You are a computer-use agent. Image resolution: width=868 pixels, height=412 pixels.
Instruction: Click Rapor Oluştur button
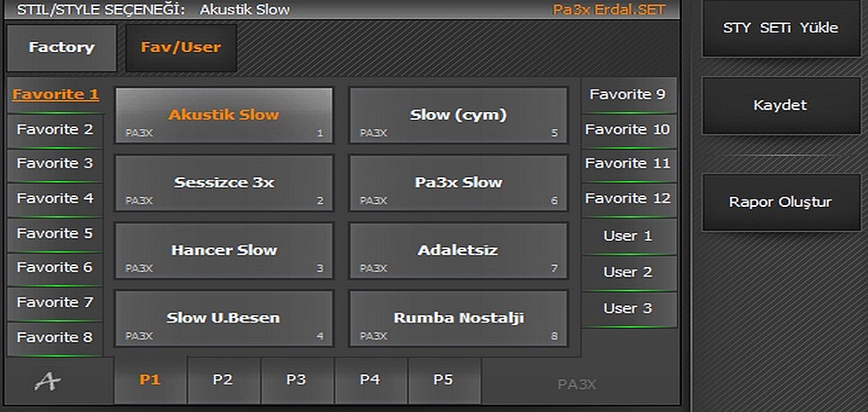tap(781, 202)
